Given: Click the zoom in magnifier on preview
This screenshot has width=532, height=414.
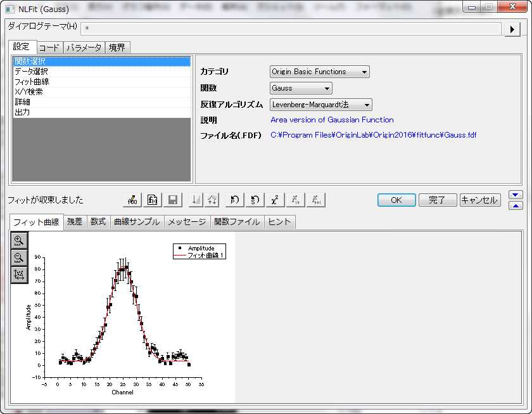Looking at the screenshot, I should (x=19, y=241).
